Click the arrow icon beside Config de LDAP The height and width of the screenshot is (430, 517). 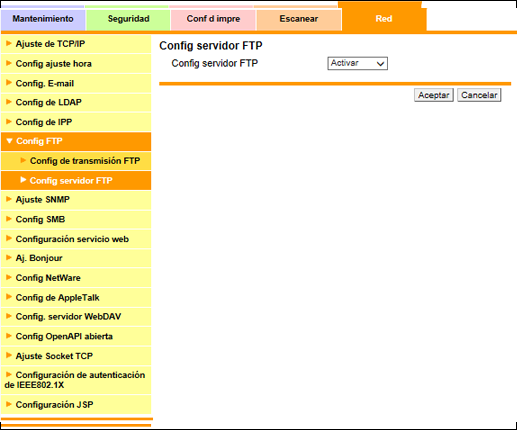coord(9,102)
